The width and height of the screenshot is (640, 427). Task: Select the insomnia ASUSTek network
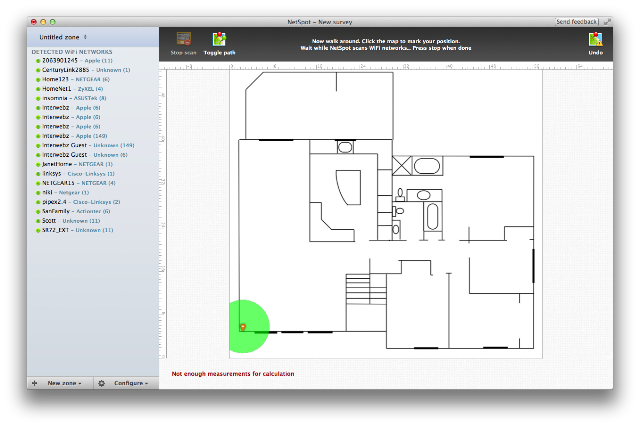tap(93, 98)
